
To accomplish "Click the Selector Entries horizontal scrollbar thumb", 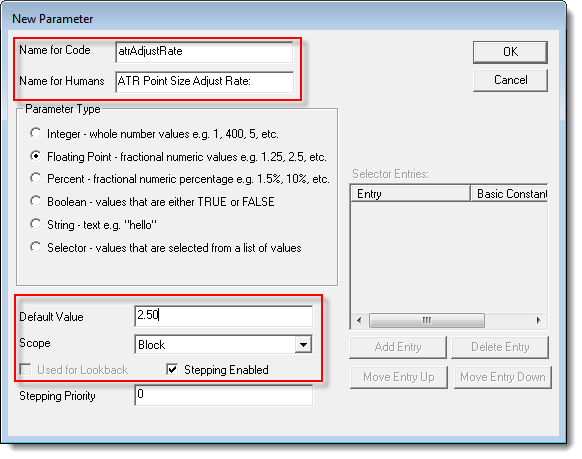I will coord(427,320).
